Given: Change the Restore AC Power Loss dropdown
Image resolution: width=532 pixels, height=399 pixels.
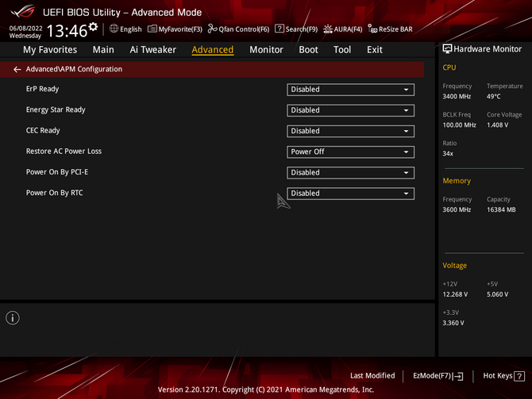Looking at the screenshot, I should click(350, 152).
